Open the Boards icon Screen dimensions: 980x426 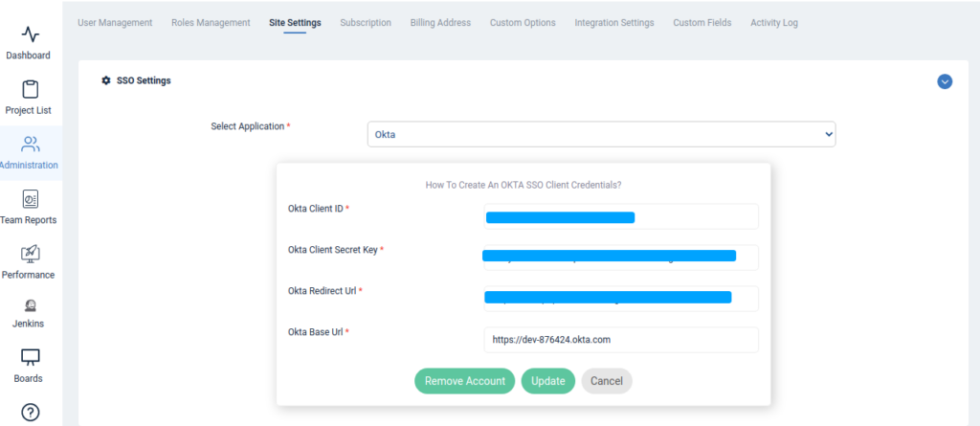(x=30, y=357)
